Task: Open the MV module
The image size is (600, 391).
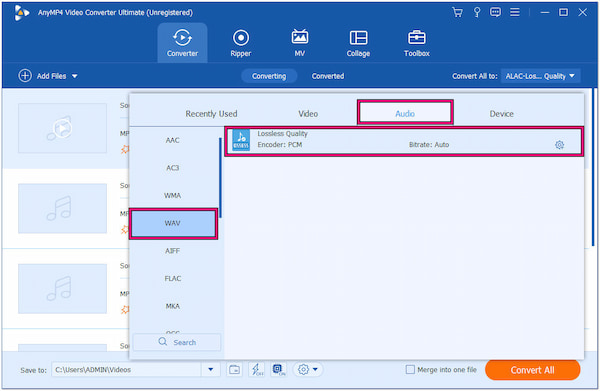Action: pos(300,43)
